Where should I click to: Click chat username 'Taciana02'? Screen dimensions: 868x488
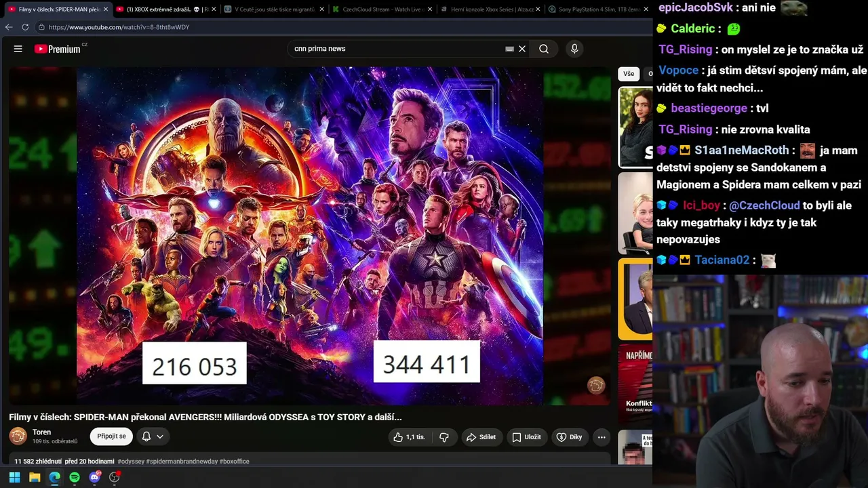(x=722, y=260)
